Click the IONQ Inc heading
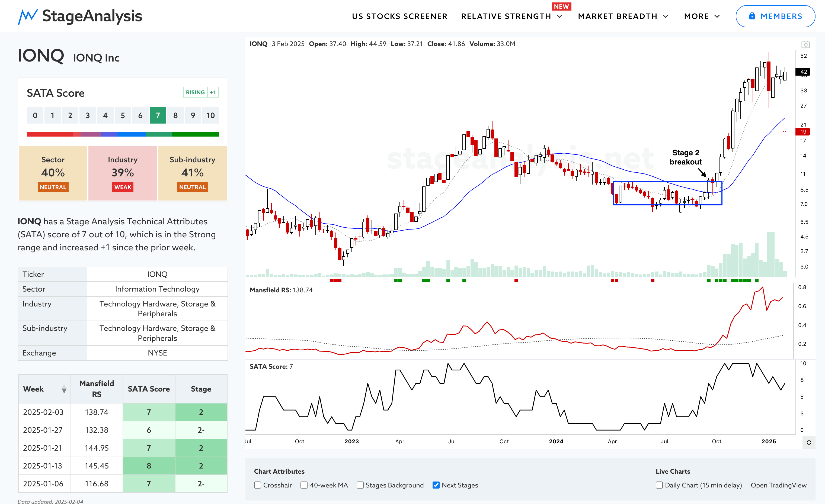This screenshot has height=504, width=825. [x=97, y=58]
